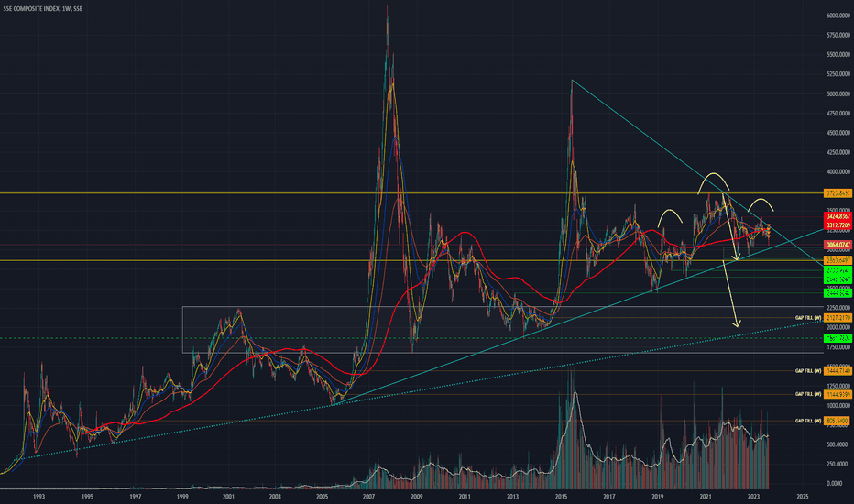
Task: Click GAP FILL (W) label beside 1144.9399
Action: pyautogui.click(x=808, y=394)
